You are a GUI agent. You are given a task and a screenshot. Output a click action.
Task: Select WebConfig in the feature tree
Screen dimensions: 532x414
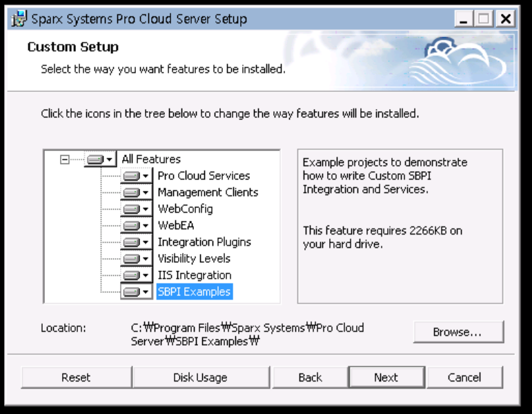tap(186, 209)
